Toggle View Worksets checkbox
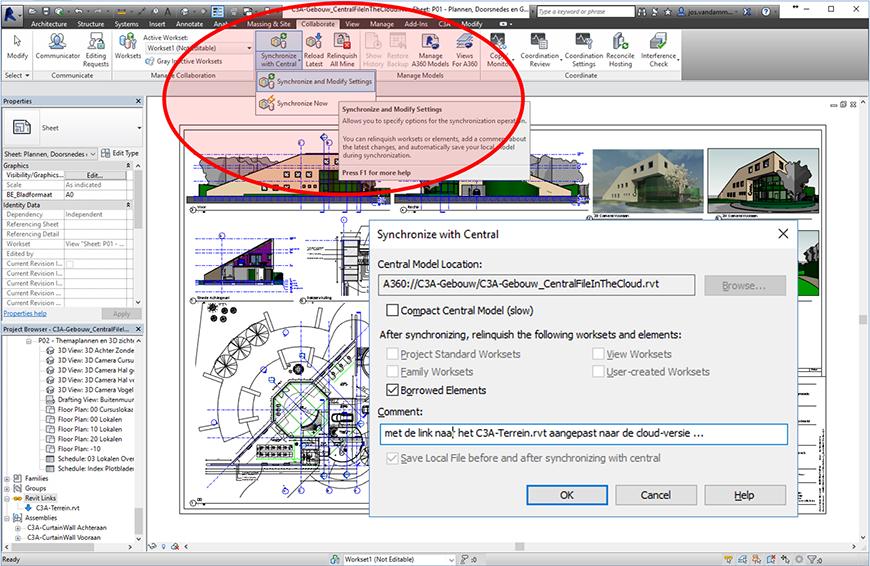Screen dimensions: 870x566 (598, 353)
